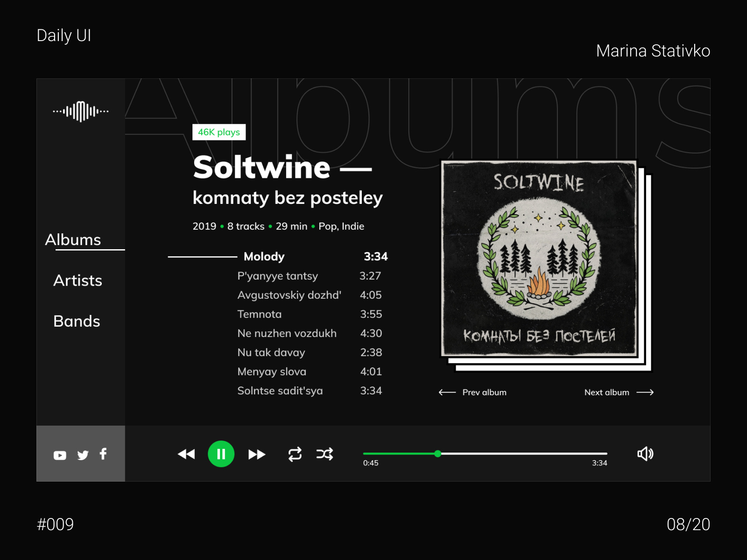Select the Albums menu item

point(73,240)
